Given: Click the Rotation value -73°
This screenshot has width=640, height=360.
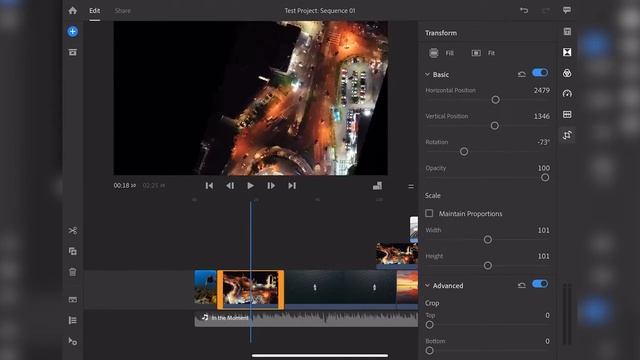Looking at the screenshot, I should [x=543, y=142].
